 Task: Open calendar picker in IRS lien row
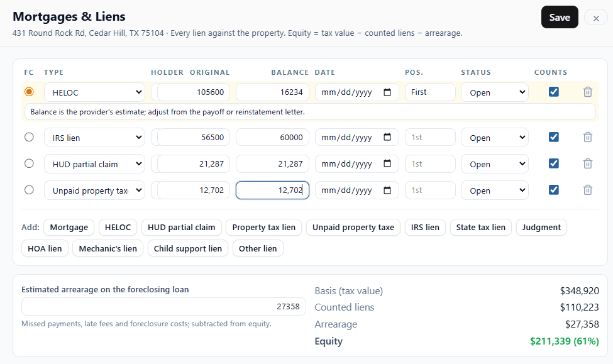[387, 137]
